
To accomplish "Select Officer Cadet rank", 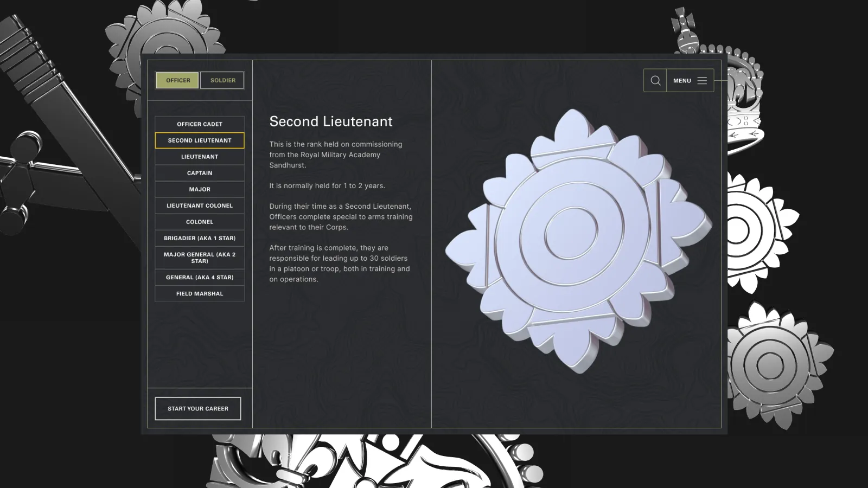I will click(200, 124).
